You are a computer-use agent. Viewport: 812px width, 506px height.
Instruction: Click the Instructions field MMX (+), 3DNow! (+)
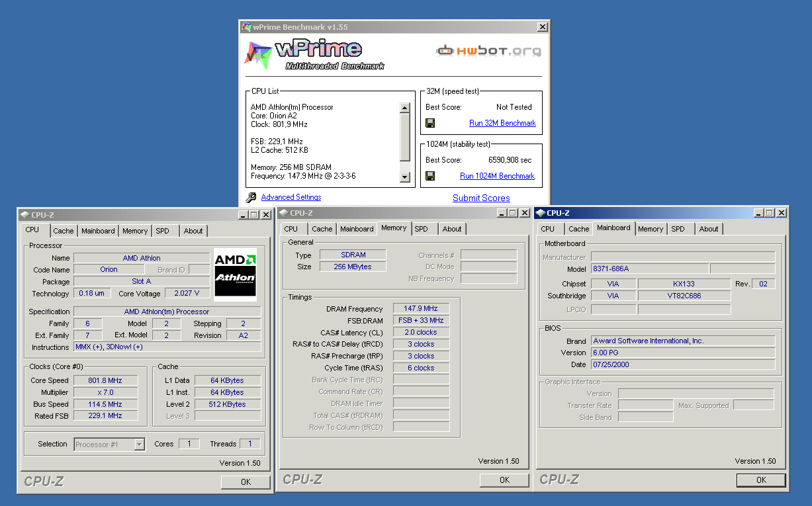pyautogui.click(x=167, y=347)
